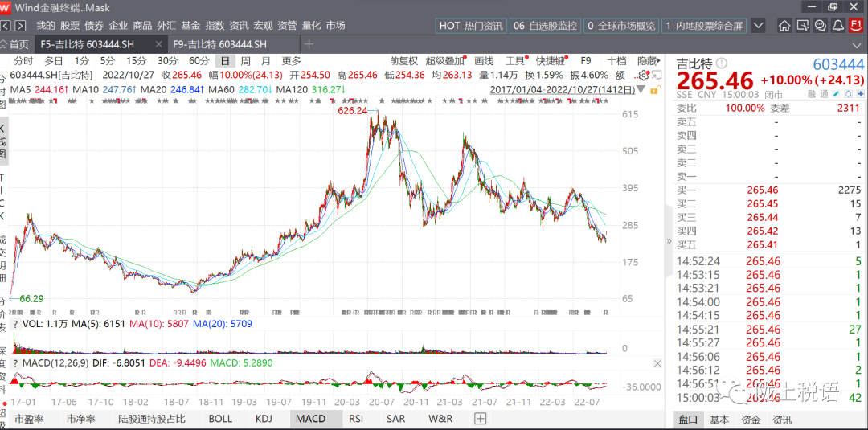868x430 pixels.
Task: Click the 画线 drawing button
Action: point(484,61)
